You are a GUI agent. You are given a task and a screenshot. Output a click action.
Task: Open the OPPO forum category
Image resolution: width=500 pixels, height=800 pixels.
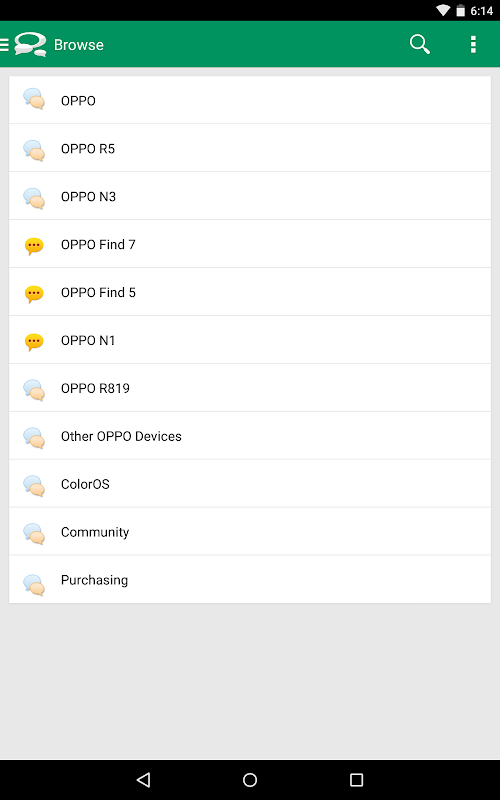click(x=250, y=101)
